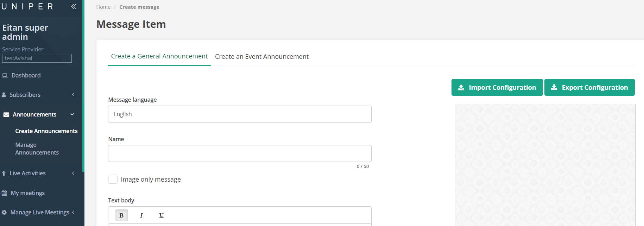
Task: Click the Export Configuration button
Action: pos(589,87)
